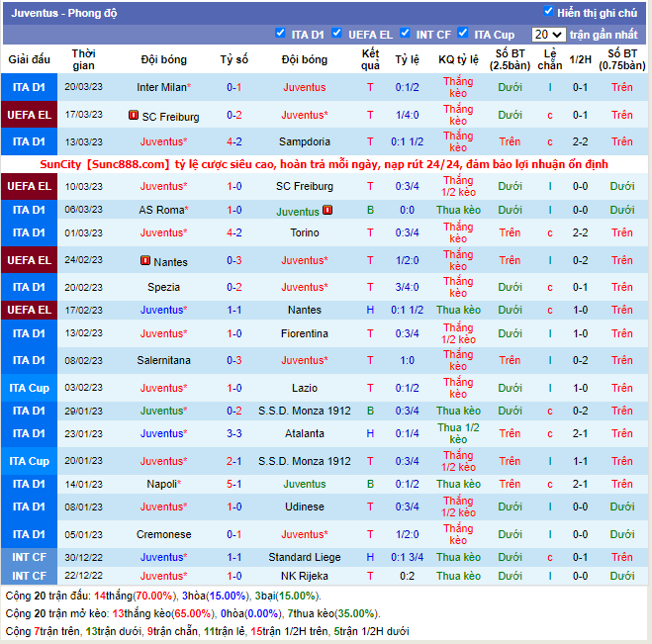Click the red card icon beside SC Freiburg
This screenshot has width=652, height=644.
click(134, 116)
